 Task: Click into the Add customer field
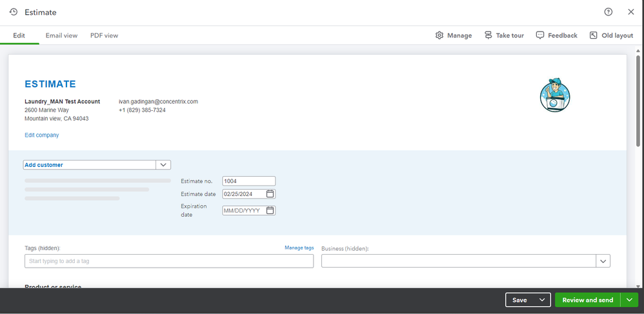click(x=90, y=164)
